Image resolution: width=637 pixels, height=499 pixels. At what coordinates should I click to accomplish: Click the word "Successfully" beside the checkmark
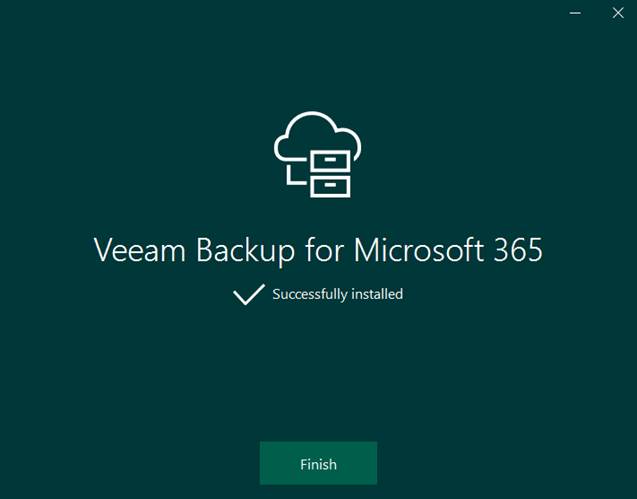[309, 294]
